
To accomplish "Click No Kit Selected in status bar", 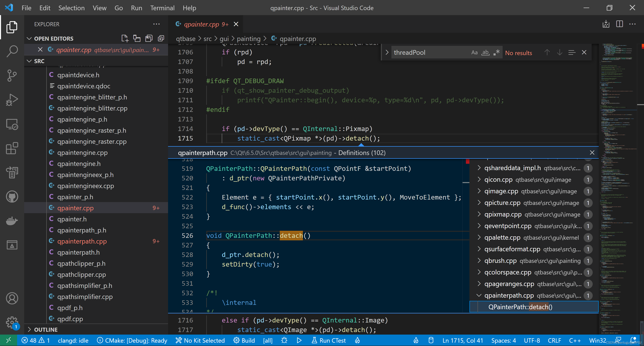I will 200,340.
